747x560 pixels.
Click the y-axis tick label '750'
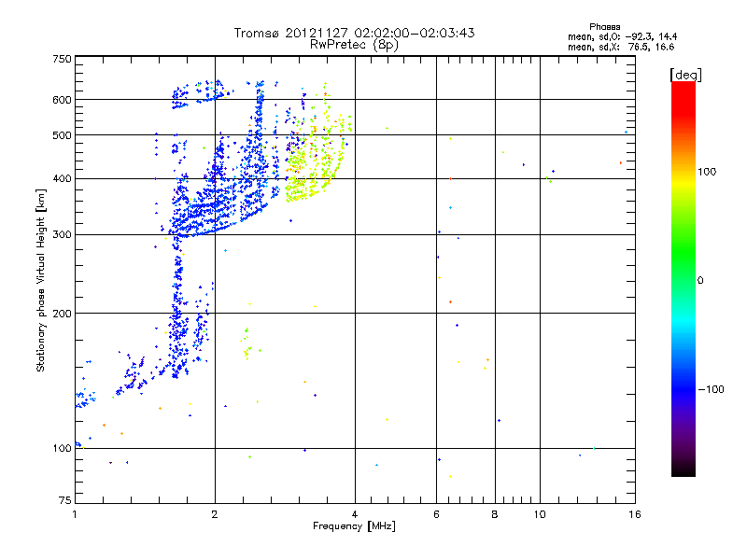[62, 59]
